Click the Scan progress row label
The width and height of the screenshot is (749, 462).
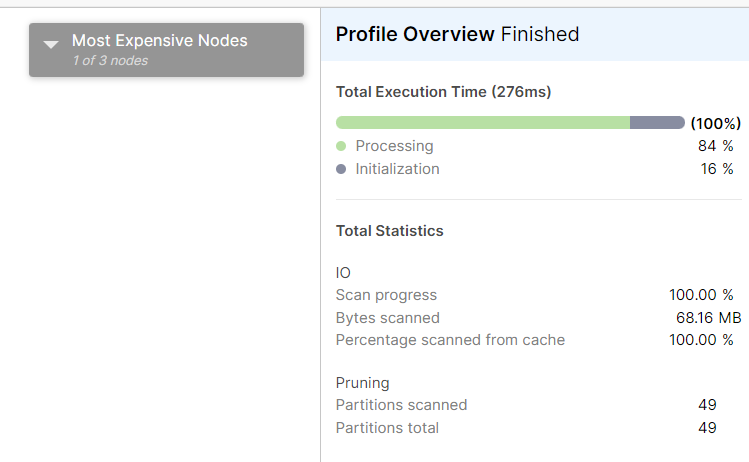coord(386,295)
